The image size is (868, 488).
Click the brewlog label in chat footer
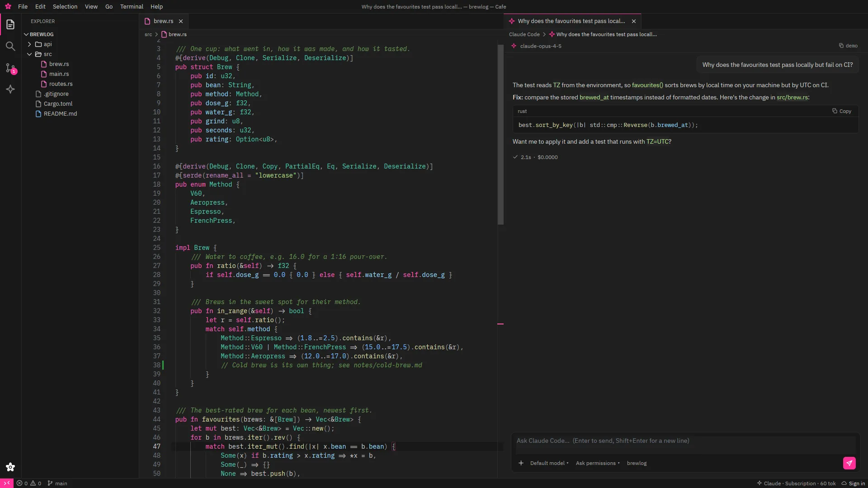click(x=637, y=463)
